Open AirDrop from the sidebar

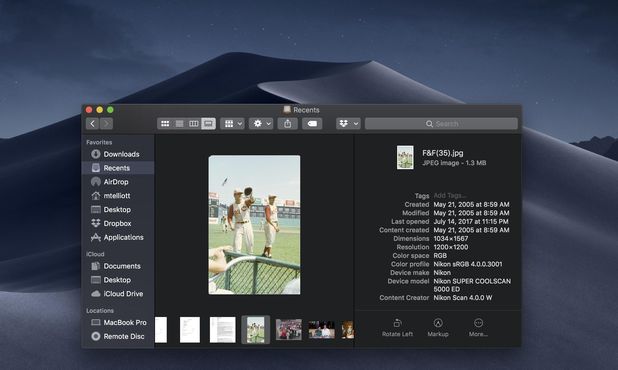(118, 182)
